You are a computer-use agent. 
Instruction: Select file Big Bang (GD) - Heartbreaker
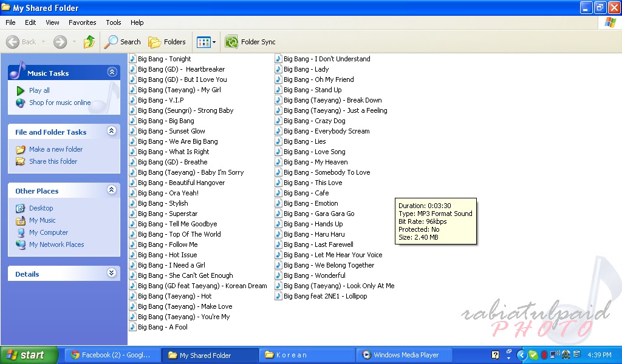[181, 69]
